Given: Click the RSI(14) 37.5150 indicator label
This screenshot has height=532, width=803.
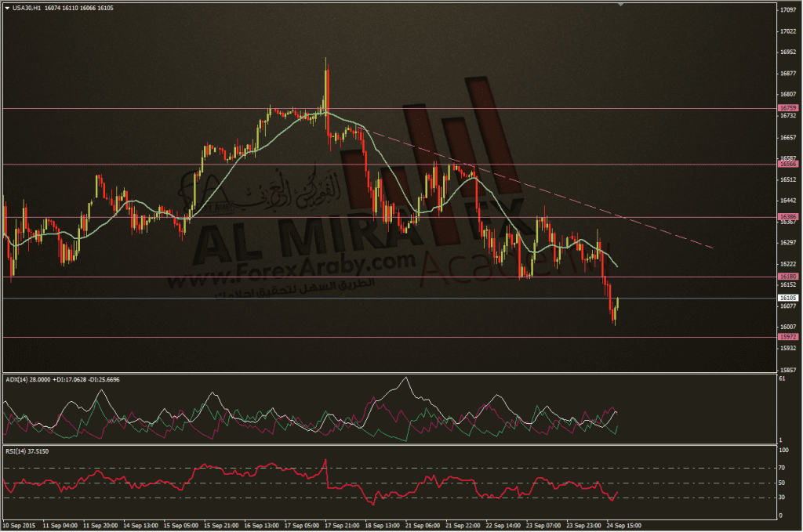Looking at the screenshot, I should click(27, 451).
